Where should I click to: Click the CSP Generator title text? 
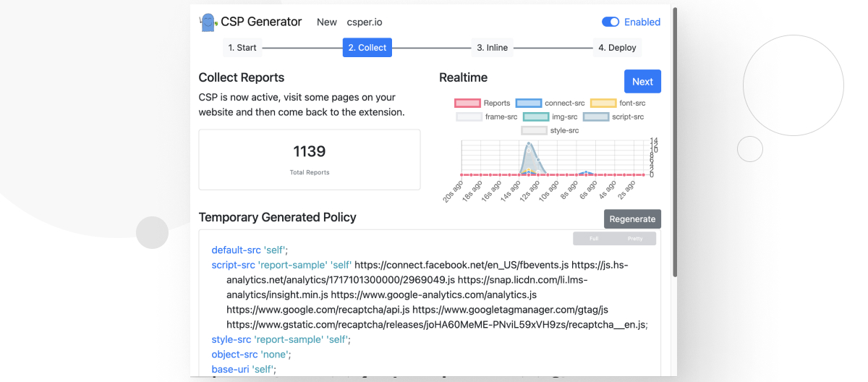click(x=261, y=22)
